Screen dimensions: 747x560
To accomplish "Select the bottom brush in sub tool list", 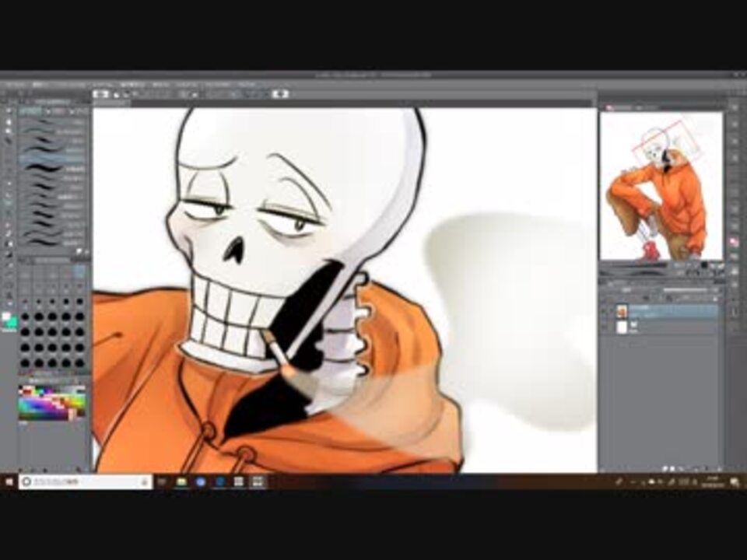I will tap(52, 243).
